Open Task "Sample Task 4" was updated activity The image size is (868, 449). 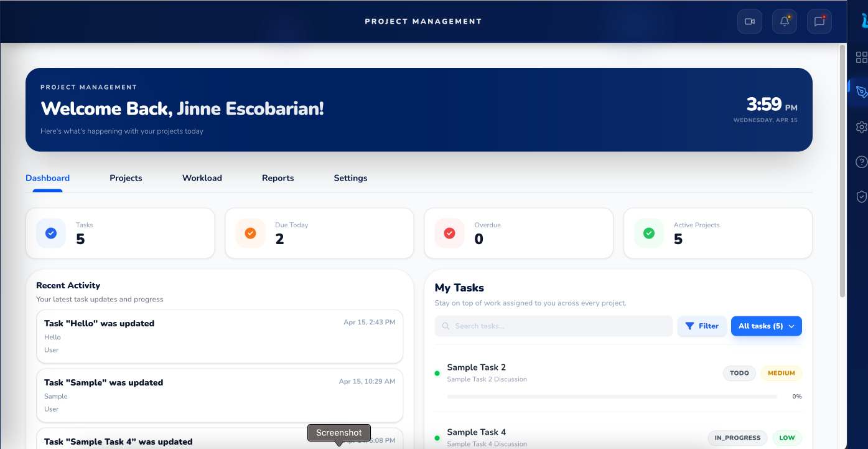pos(220,438)
